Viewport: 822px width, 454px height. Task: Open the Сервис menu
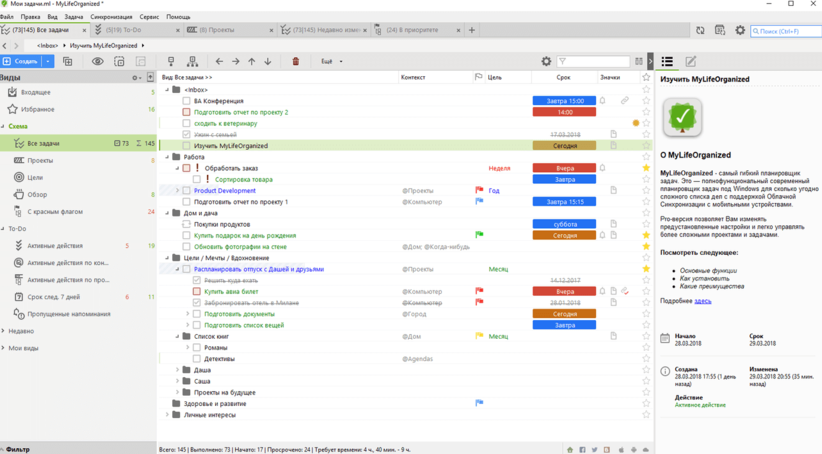click(x=149, y=17)
